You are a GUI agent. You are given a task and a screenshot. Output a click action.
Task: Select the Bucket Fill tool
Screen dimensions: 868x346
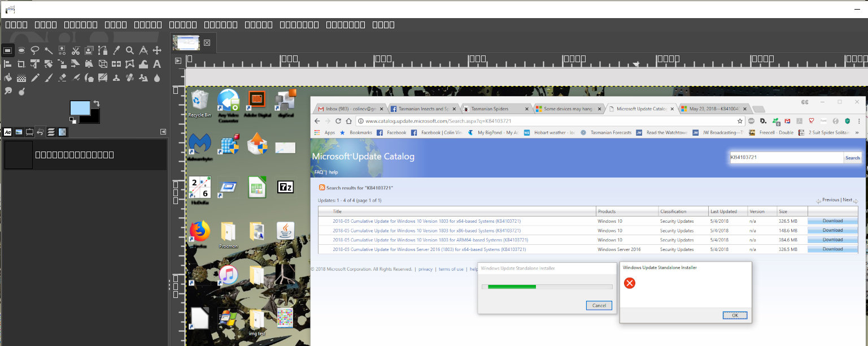(x=8, y=77)
